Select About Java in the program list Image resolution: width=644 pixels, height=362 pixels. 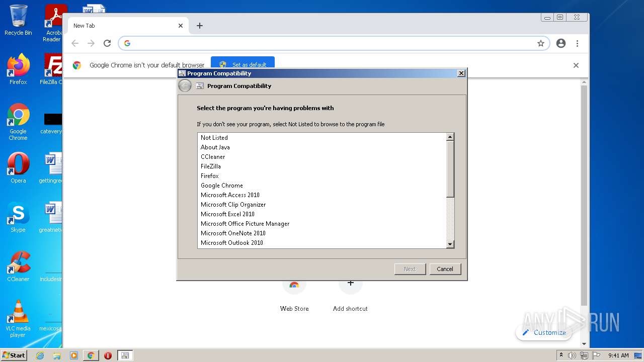tap(322, 147)
